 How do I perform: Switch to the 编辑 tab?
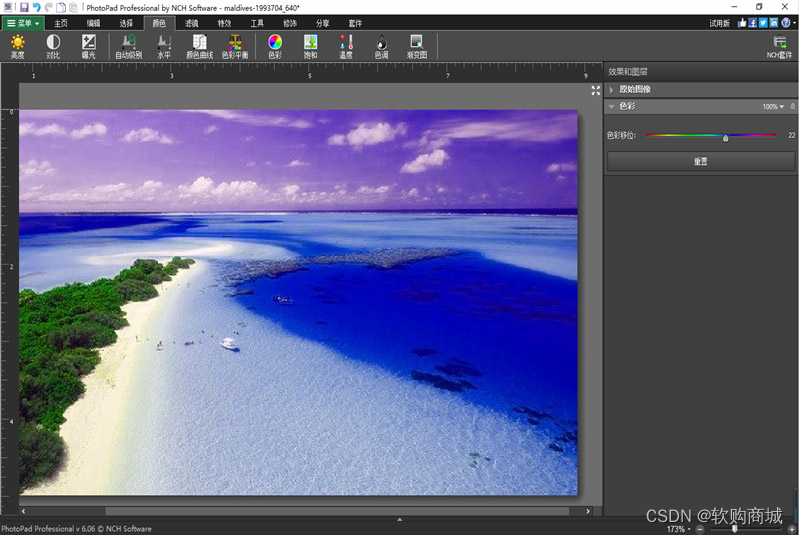point(93,23)
